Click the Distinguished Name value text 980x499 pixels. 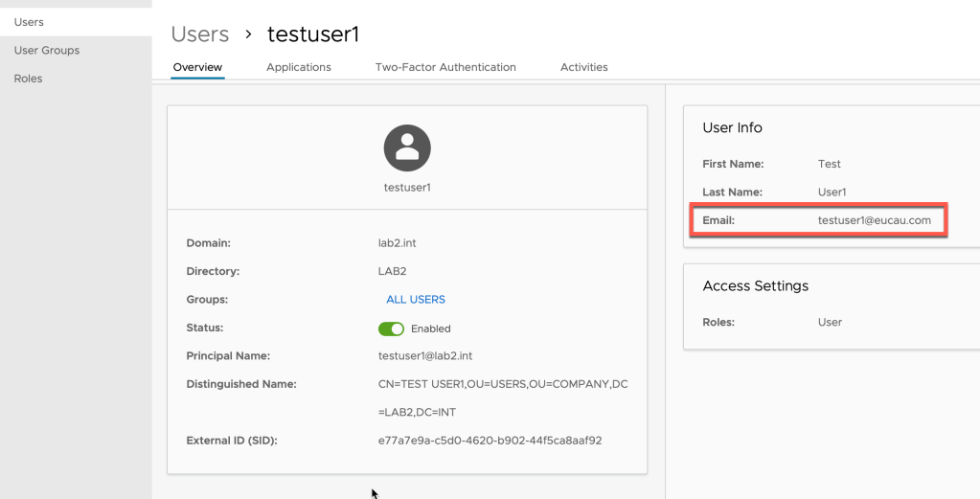(502, 384)
